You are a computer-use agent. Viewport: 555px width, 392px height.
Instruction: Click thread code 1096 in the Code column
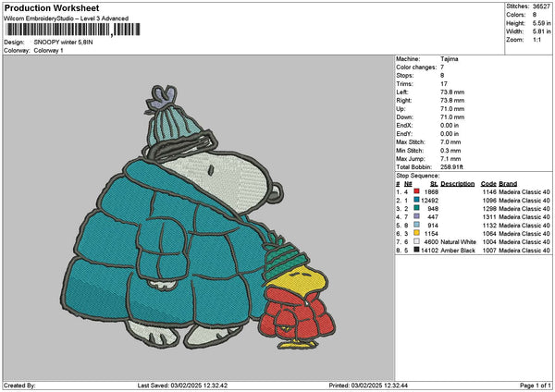(489, 201)
